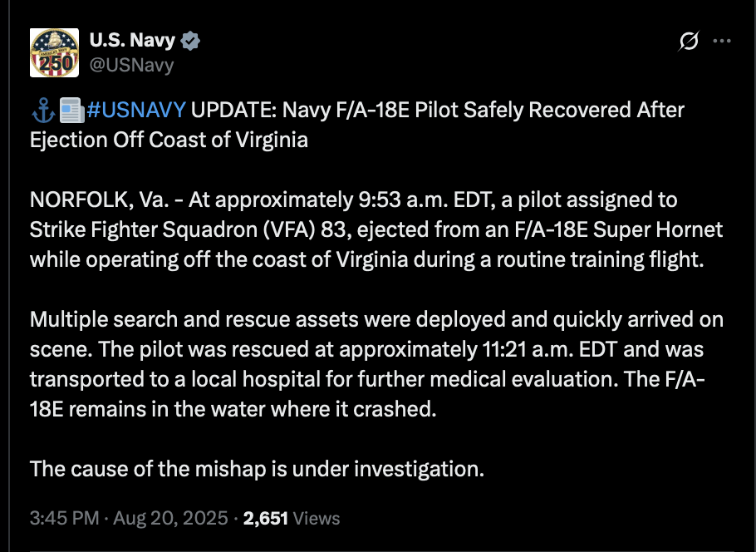Open the @USNavy handle link
The width and height of the screenshot is (756, 552).
pos(131,65)
